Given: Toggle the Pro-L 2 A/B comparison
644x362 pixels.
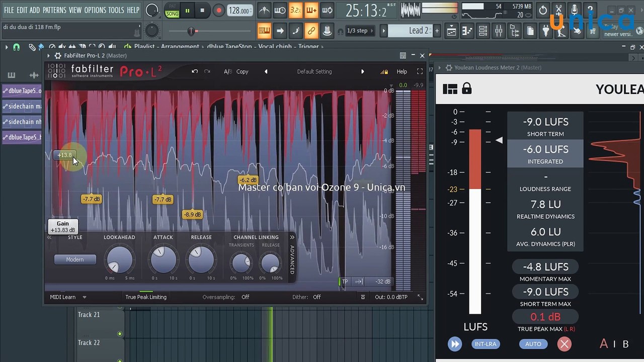Looking at the screenshot, I should pos(228,71).
